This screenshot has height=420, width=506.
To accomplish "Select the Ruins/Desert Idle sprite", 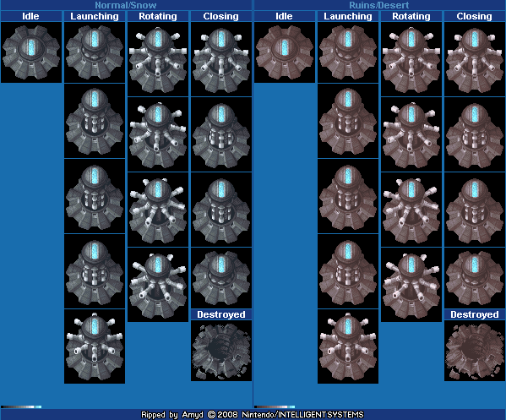I will (x=285, y=52).
